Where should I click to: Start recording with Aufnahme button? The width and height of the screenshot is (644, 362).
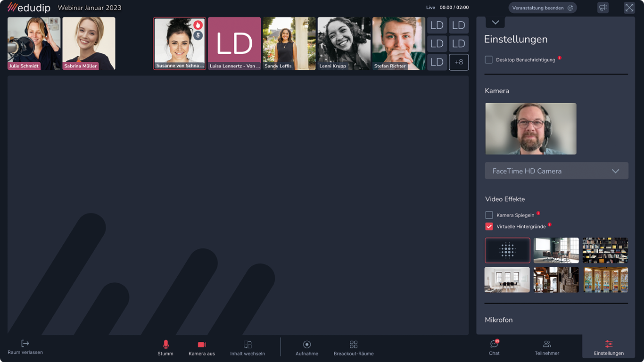pyautogui.click(x=307, y=348)
